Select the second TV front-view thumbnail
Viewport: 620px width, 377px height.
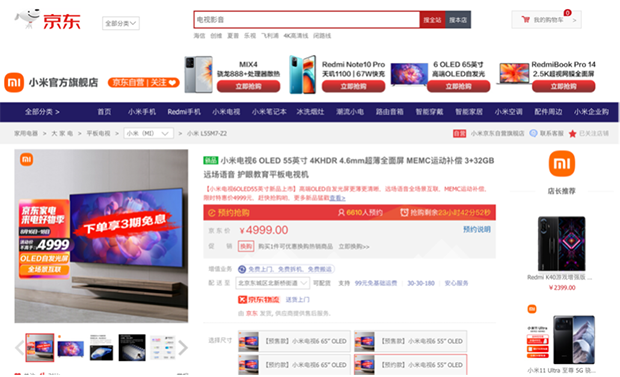click(71, 348)
